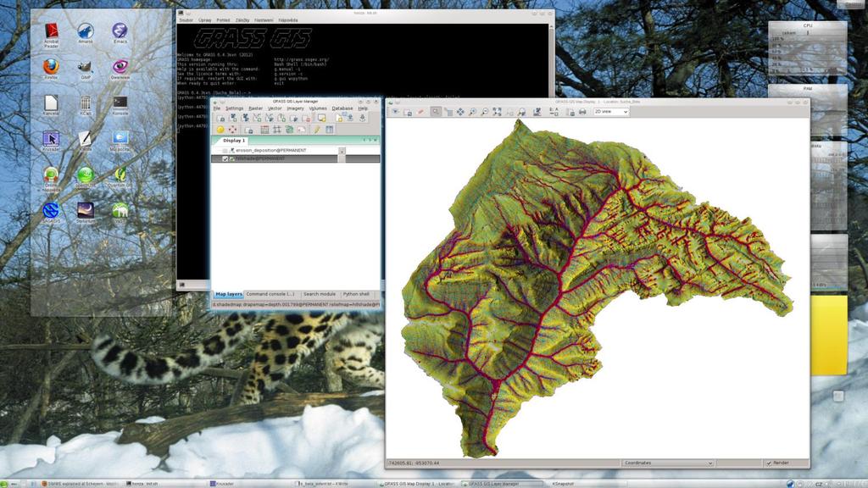
Task: Open Krusader desktop icon
Action: point(51,141)
